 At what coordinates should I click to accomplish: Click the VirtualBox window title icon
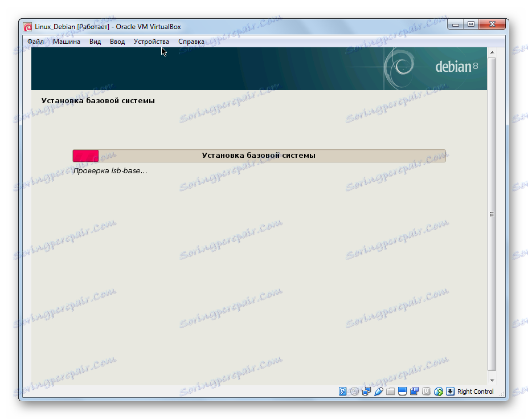(27, 27)
